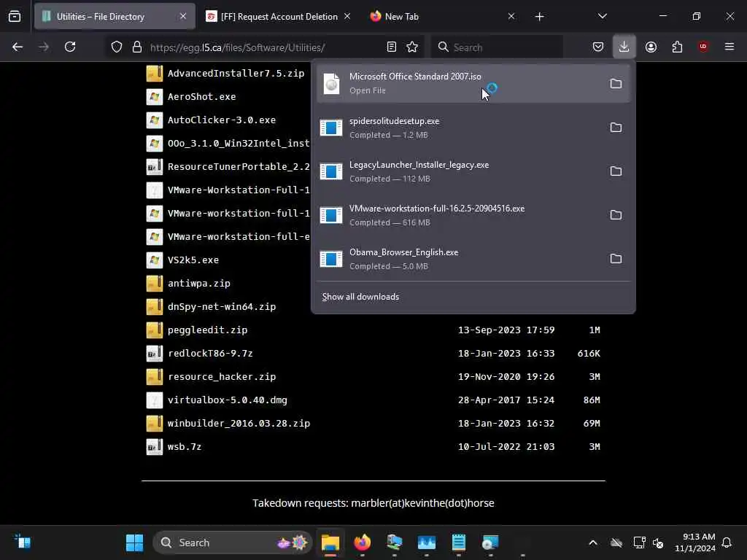Download antiwpa.zip

pos(198,284)
